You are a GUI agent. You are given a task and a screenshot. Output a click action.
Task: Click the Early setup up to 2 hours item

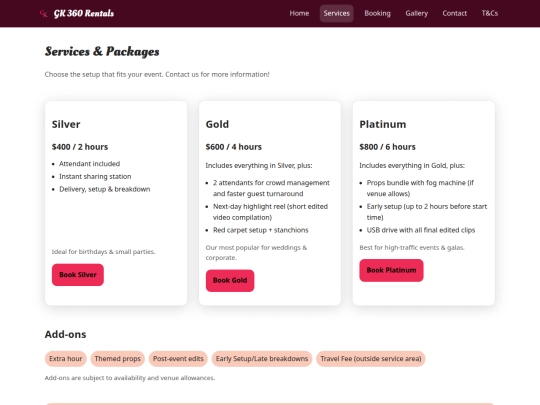427,212
